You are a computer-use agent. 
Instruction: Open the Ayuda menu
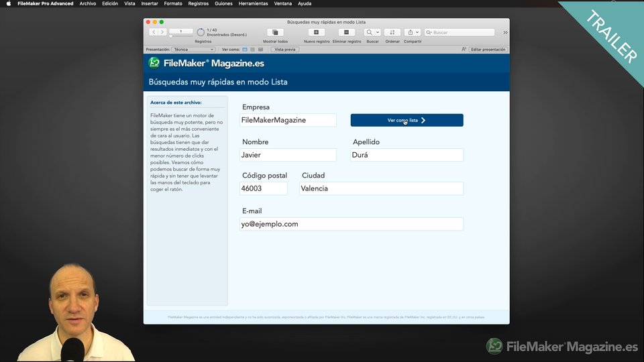[x=305, y=4]
